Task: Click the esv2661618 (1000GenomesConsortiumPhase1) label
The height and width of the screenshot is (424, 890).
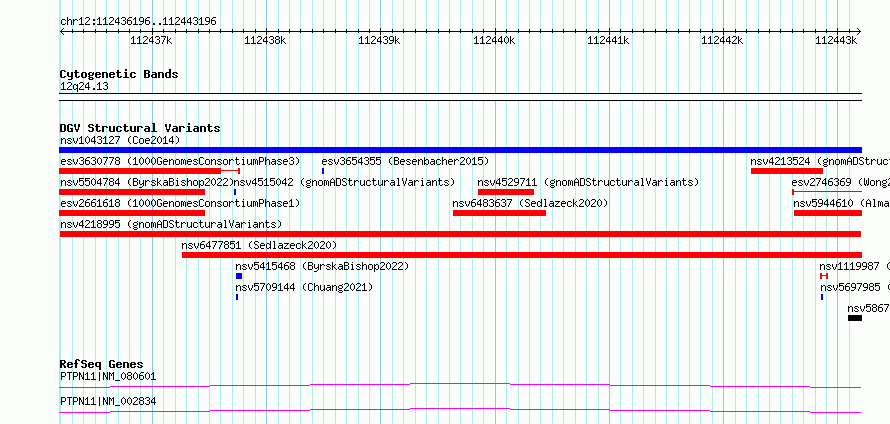Action: [179, 203]
